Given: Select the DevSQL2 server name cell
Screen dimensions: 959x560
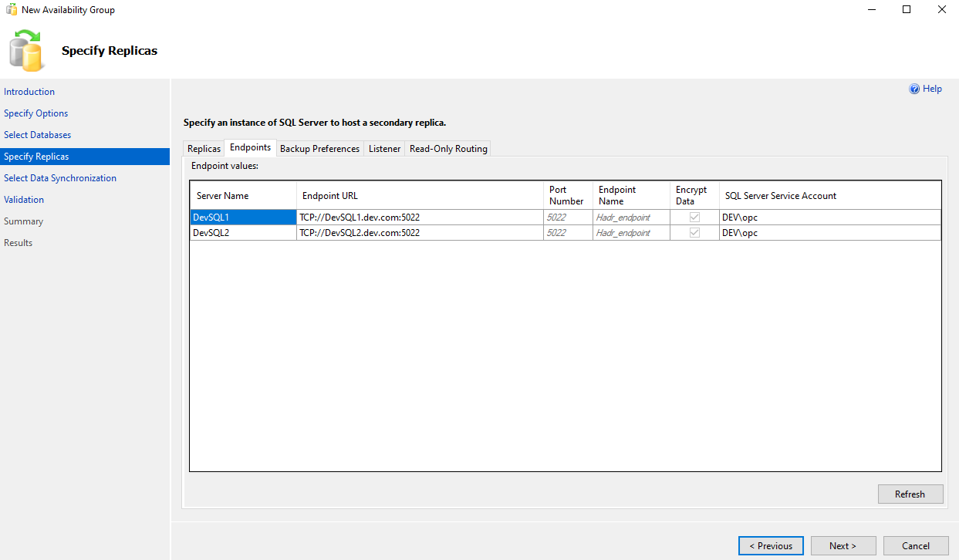Looking at the screenshot, I should coord(243,233).
